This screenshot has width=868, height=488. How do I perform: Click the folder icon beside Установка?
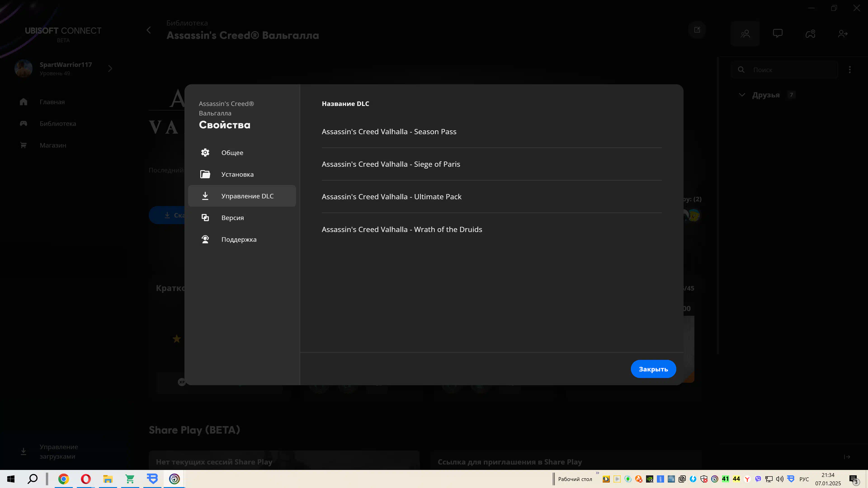[205, 174]
